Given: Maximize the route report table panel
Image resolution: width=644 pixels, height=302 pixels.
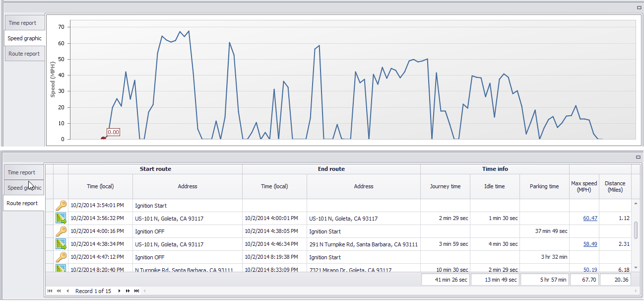Looking at the screenshot, I should [x=639, y=157].
